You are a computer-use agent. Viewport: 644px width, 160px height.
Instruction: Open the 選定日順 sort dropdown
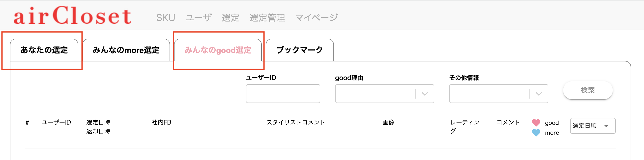592,126
